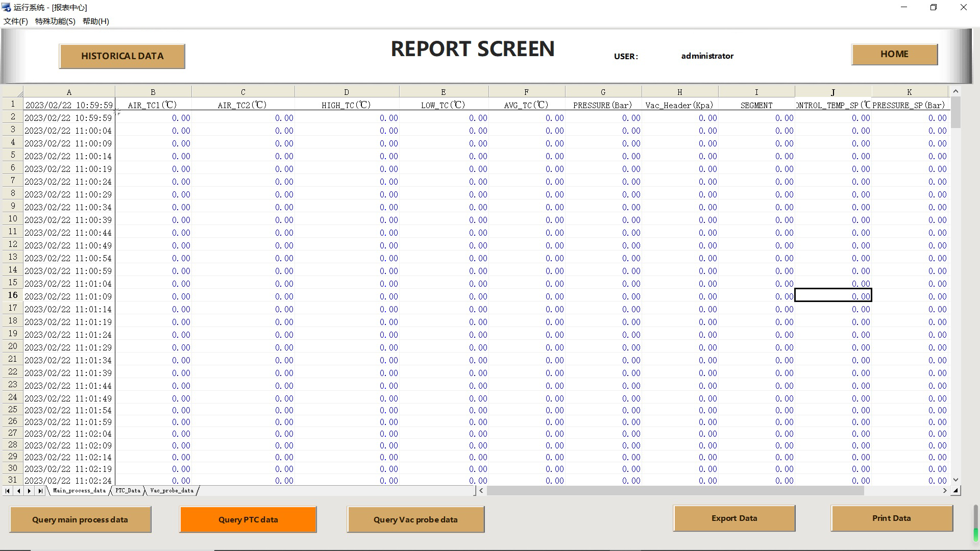This screenshot has width=980, height=551.
Task: Open the 文件(F) menu
Action: coord(16,21)
